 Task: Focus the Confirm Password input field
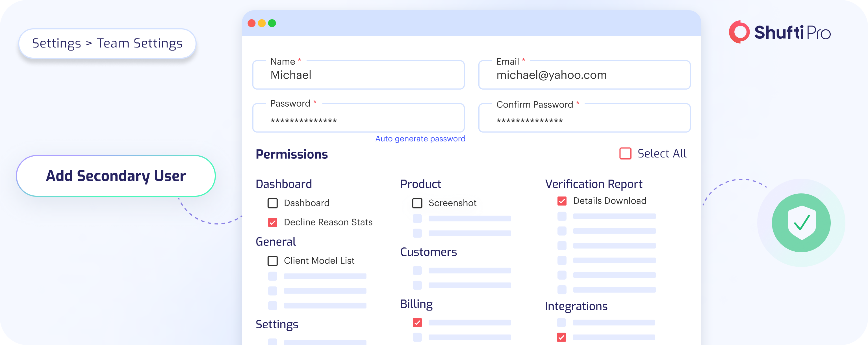coord(584,118)
